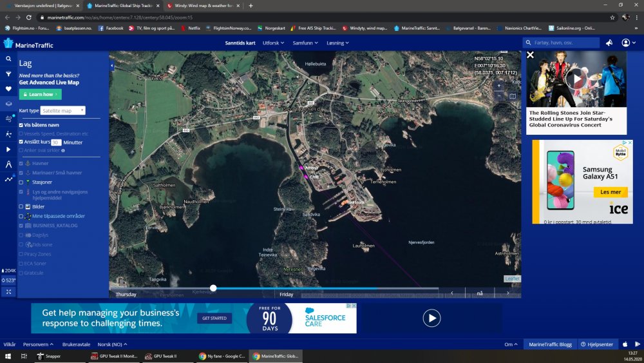Expand the Samfunn menu
Image resolution: width=644 pixels, height=363 pixels.
click(305, 43)
